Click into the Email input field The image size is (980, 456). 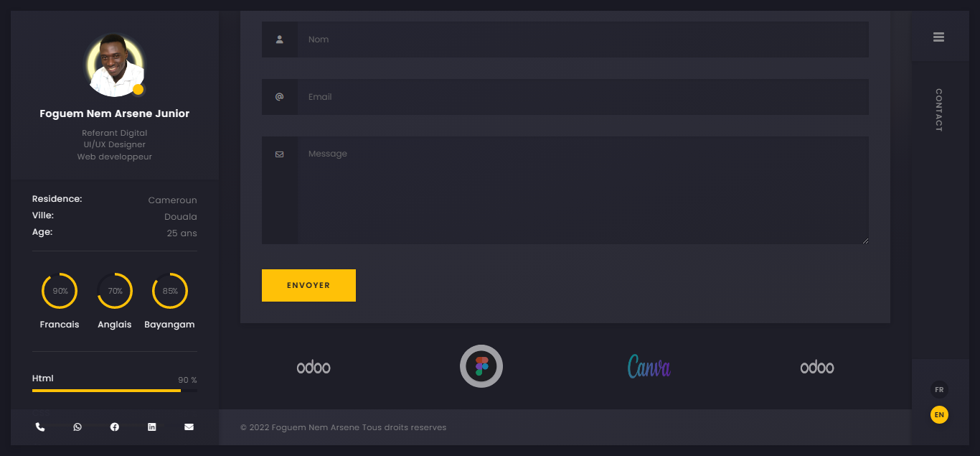tap(583, 97)
